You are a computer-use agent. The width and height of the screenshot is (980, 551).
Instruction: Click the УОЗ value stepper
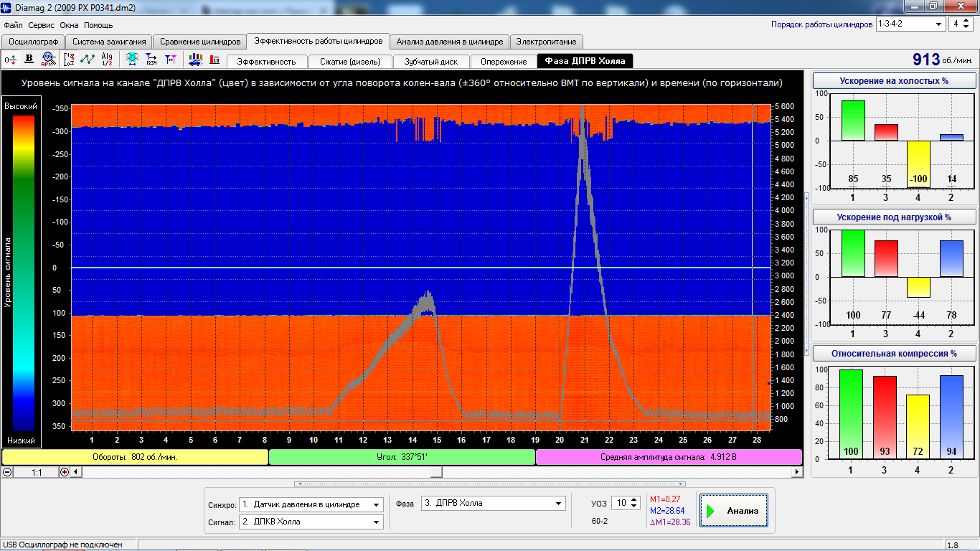click(x=626, y=504)
